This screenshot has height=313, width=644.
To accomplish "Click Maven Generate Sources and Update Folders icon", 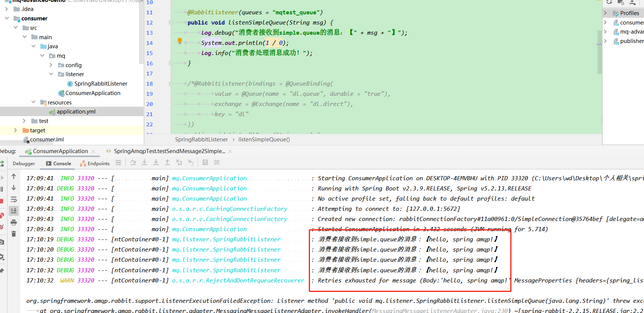I will (x=621, y=2).
